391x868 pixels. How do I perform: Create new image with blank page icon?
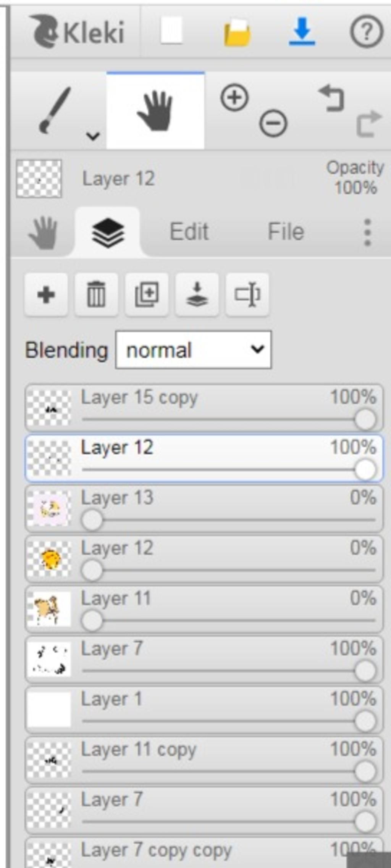pyautogui.click(x=171, y=31)
